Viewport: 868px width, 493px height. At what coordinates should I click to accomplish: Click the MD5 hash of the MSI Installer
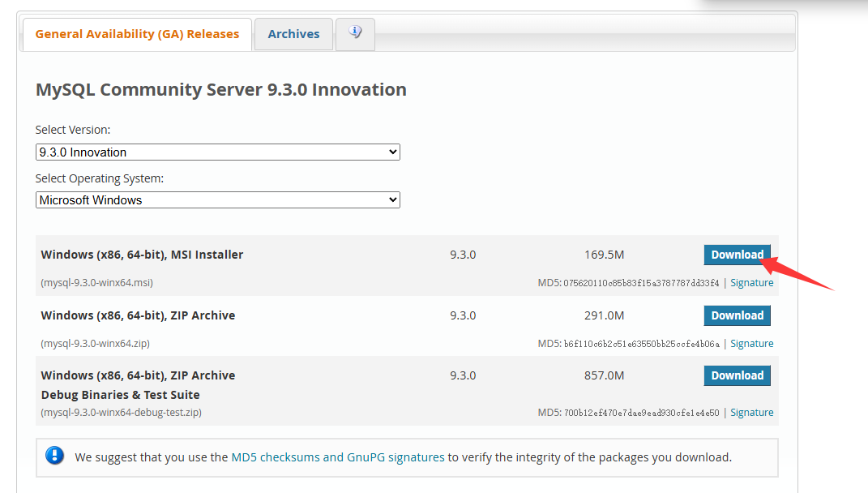[641, 283]
